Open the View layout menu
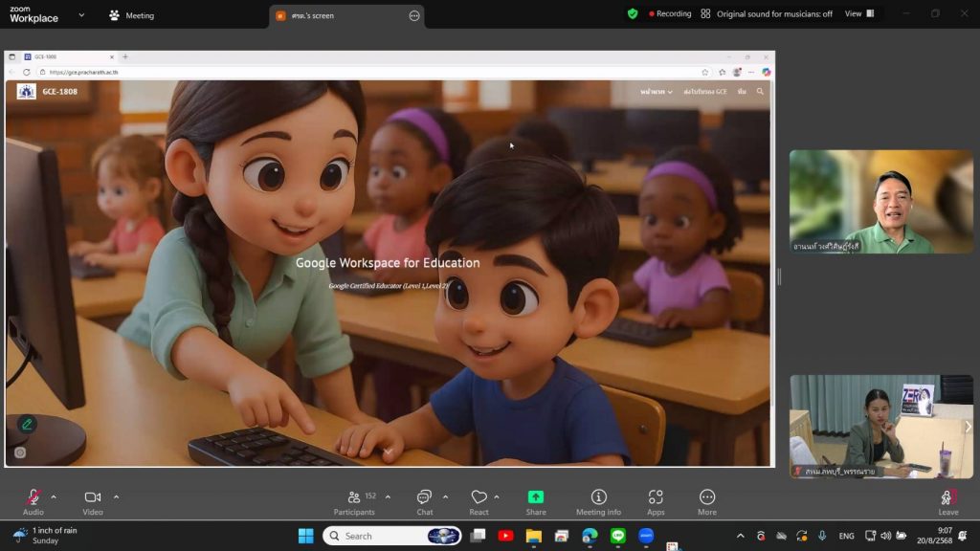 pos(859,13)
